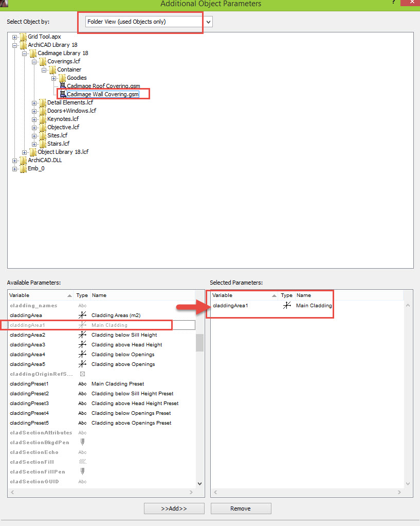Close the Additional Object Parameters dialog
Screen dimensions: 420x526
[x=412, y=3]
